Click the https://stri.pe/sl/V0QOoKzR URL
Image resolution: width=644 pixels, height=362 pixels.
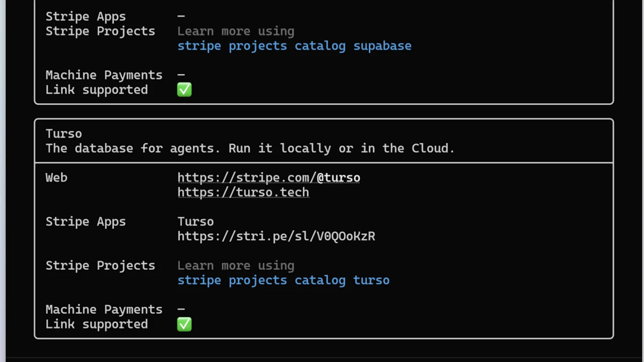pos(276,236)
